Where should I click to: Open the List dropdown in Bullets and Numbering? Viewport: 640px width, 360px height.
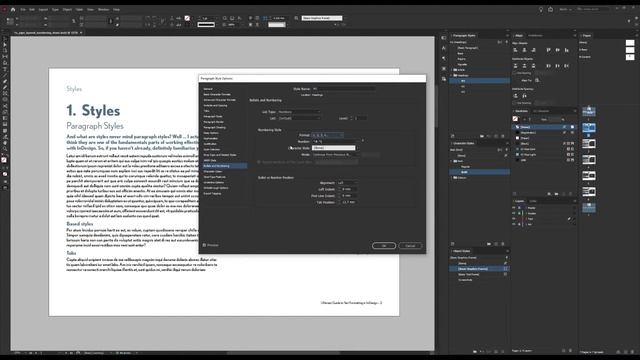click(x=299, y=118)
